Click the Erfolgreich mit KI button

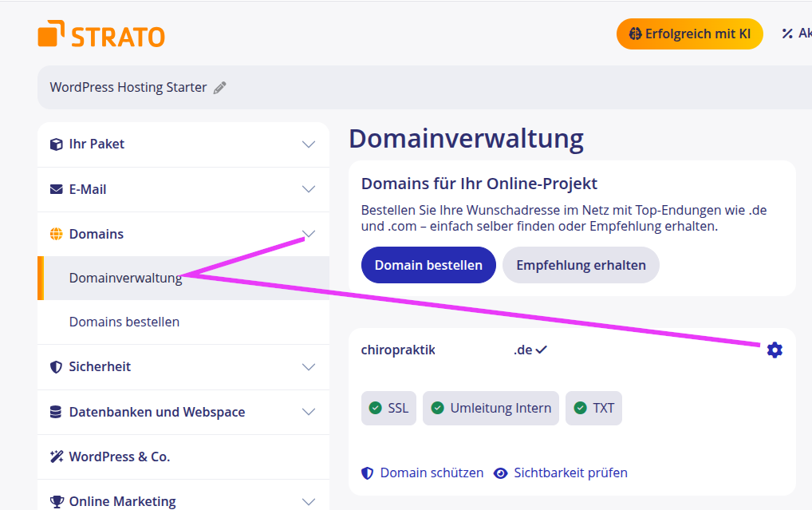coord(689,34)
